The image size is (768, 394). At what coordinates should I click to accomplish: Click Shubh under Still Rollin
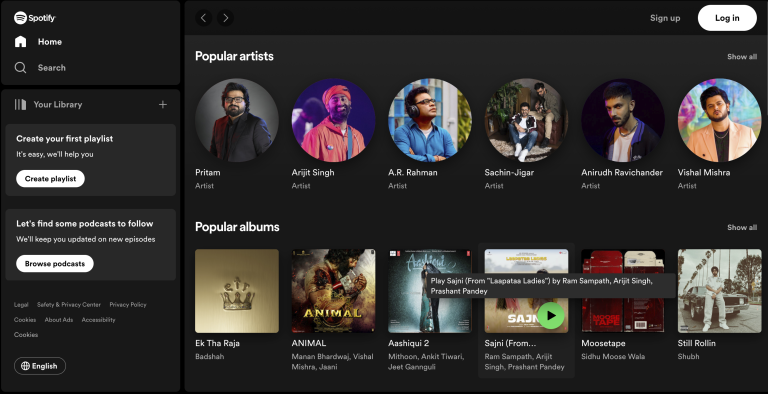point(689,357)
